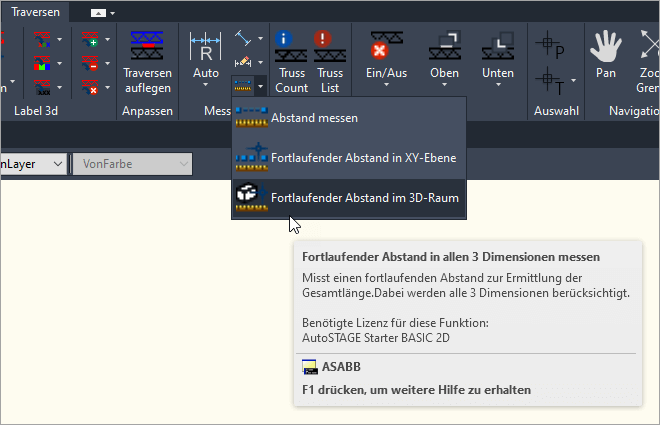Click the measure distance ruler ribbon icon
The height and width of the screenshot is (425, 660).
coord(243,86)
